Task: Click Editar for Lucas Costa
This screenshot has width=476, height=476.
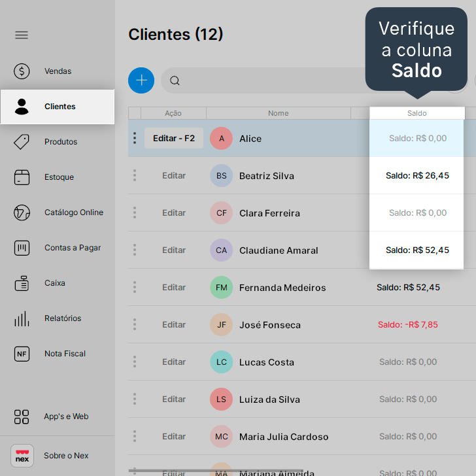Action: click(x=174, y=362)
